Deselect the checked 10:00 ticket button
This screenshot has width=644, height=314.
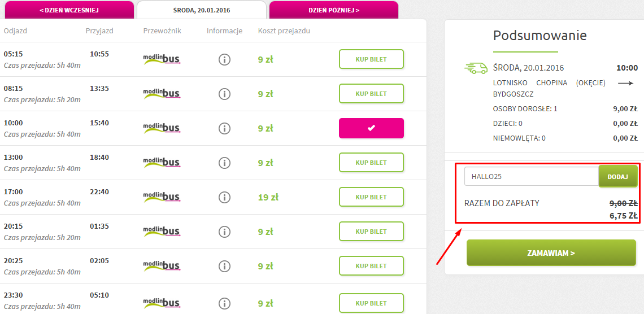(x=371, y=128)
